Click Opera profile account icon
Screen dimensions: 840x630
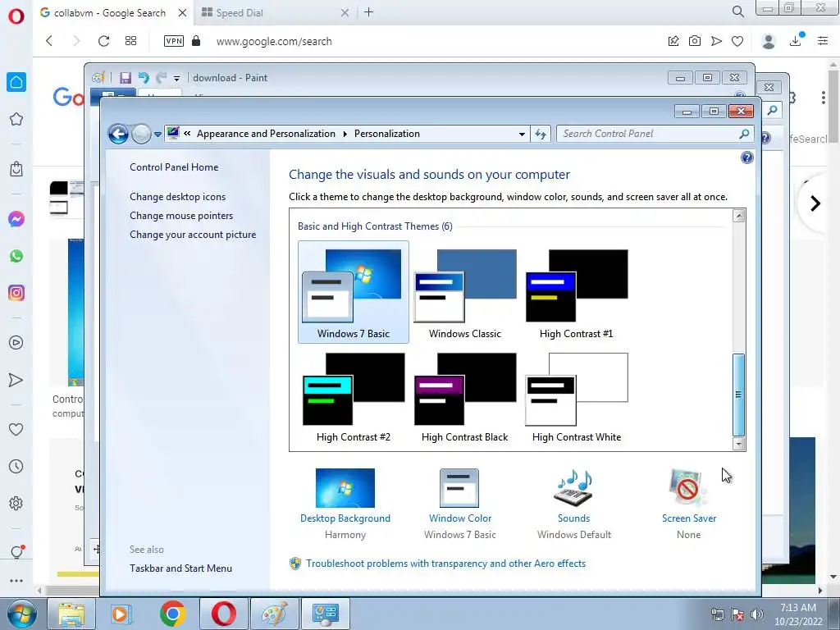coord(769,41)
